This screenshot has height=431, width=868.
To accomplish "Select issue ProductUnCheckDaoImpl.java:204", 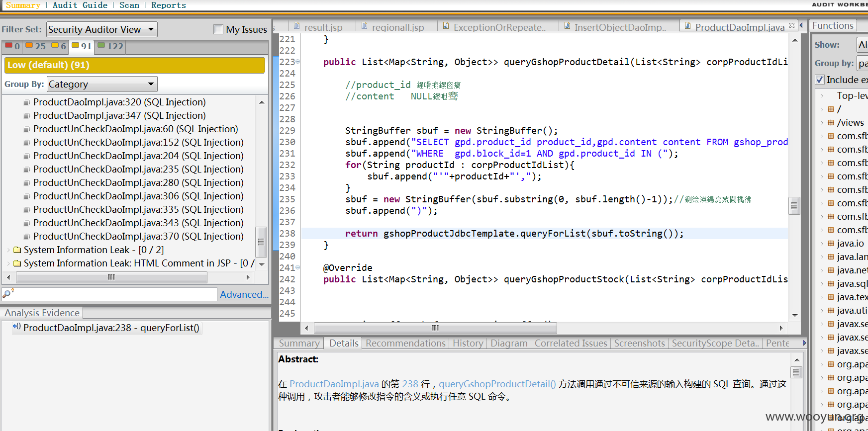I will tap(138, 156).
